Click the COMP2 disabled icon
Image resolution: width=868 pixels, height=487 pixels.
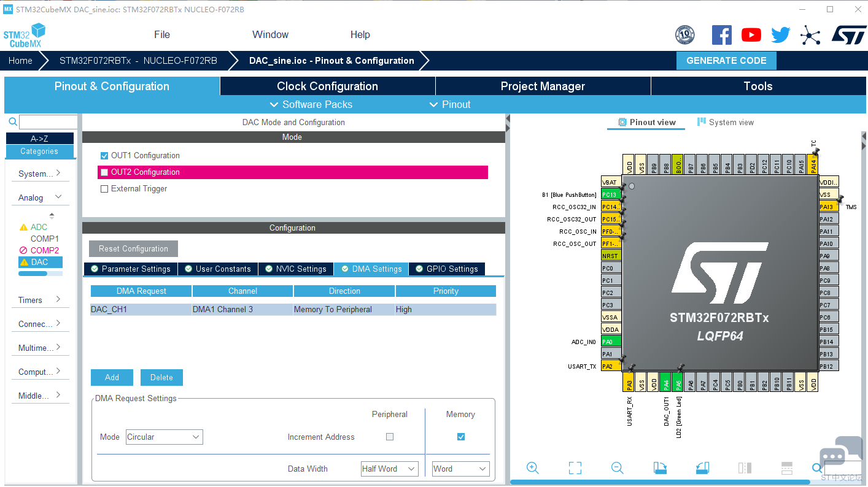click(x=24, y=250)
